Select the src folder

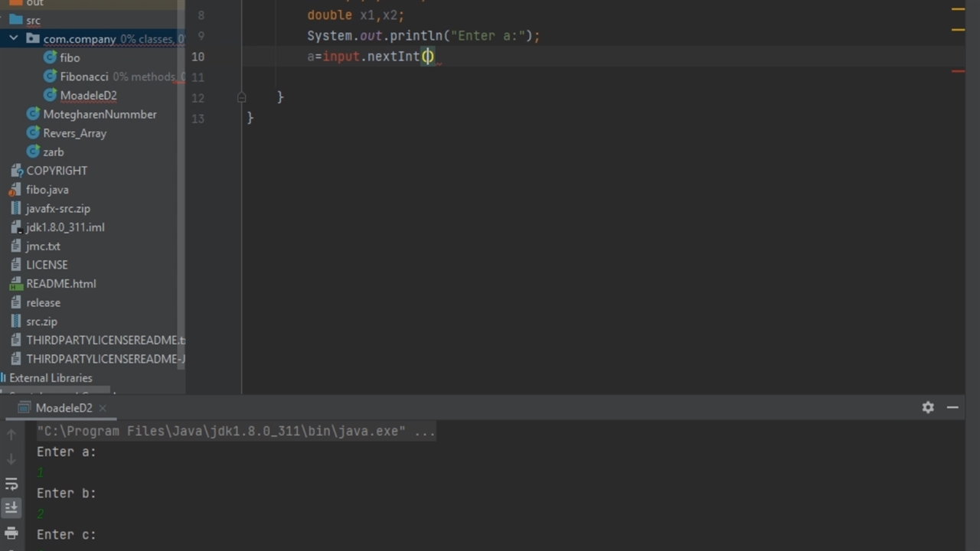(33, 20)
